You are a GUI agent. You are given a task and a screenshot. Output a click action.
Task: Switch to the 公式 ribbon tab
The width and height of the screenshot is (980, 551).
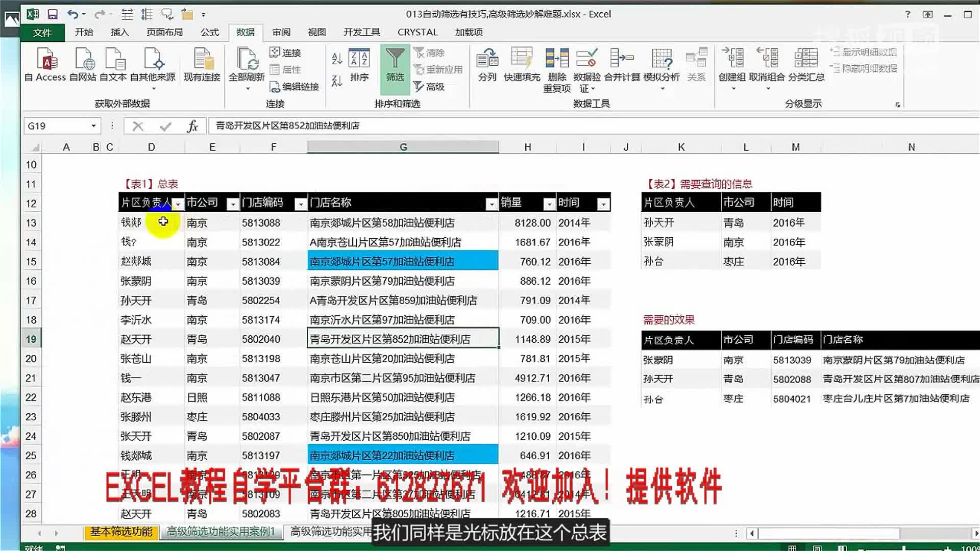coord(209,32)
